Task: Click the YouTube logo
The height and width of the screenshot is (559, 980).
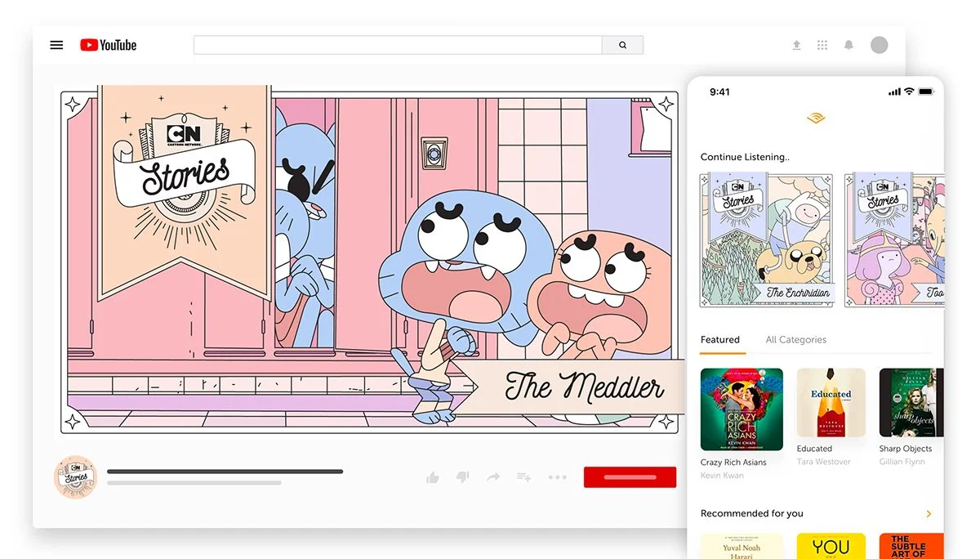Action: click(x=108, y=45)
